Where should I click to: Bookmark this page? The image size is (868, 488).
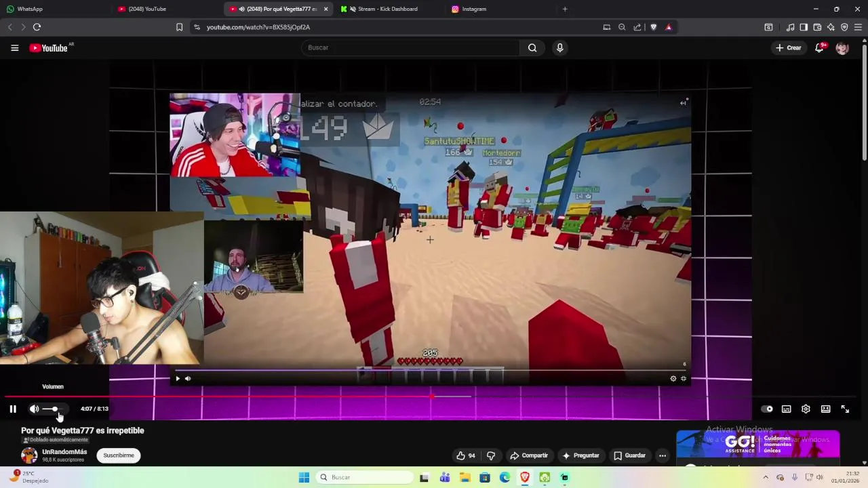[179, 27]
